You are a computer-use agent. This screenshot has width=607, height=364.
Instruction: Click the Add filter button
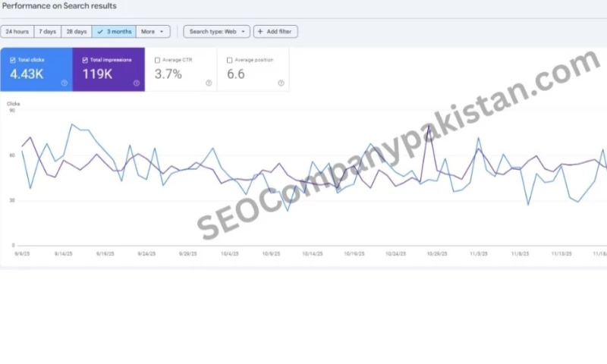click(x=275, y=32)
